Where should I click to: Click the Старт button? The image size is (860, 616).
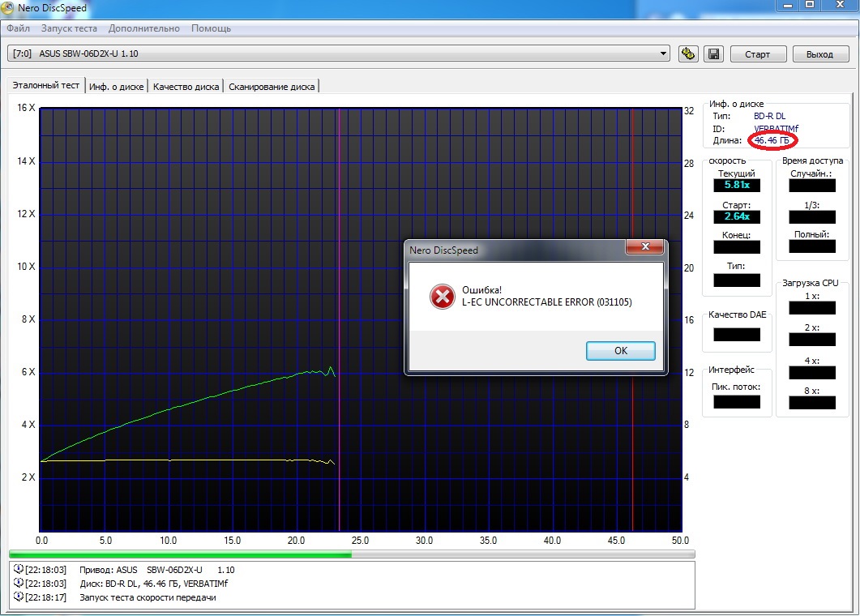click(757, 54)
